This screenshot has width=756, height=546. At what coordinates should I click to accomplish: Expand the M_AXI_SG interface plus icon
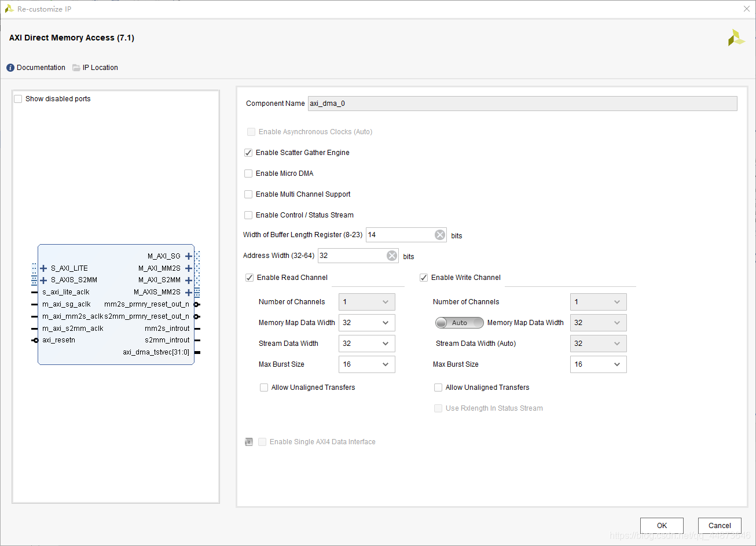click(189, 256)
